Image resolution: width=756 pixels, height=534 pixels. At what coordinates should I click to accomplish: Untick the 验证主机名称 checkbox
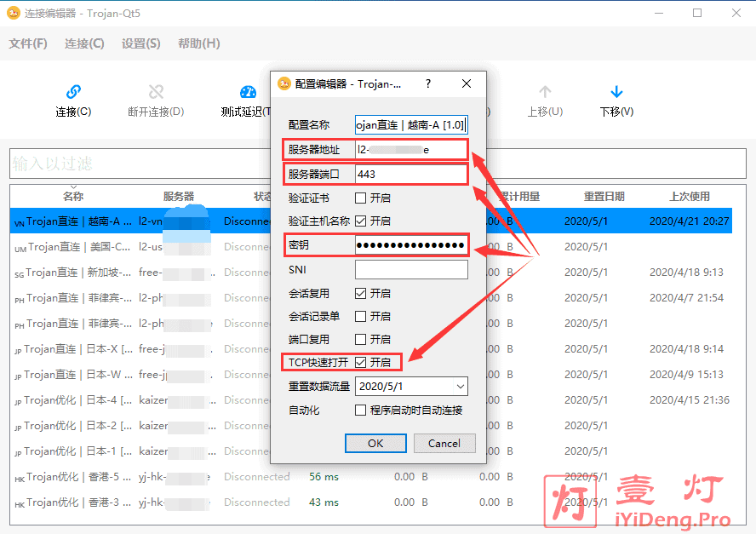[360, 221]
